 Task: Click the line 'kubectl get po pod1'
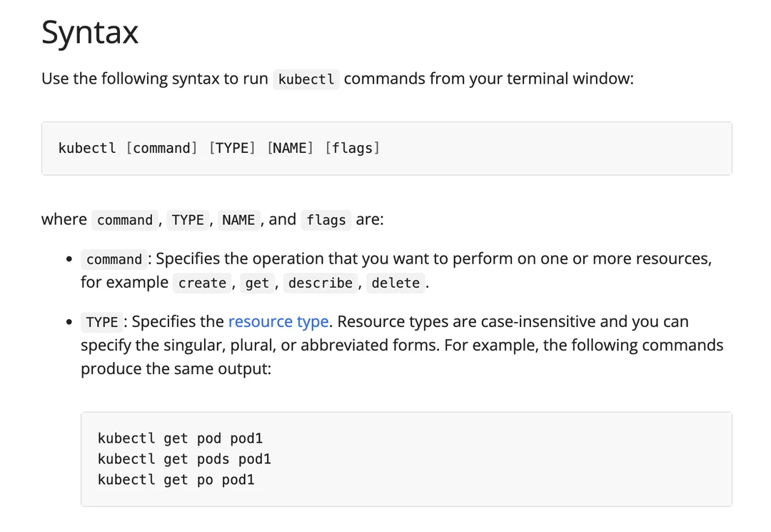pos(176,480)
